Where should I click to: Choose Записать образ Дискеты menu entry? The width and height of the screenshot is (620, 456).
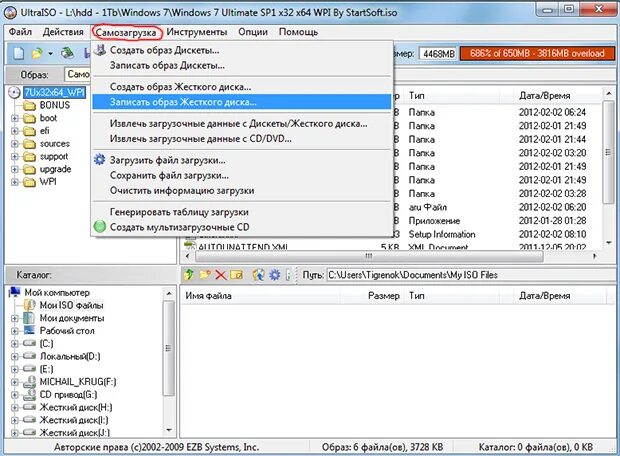click(x=242, y=65)
